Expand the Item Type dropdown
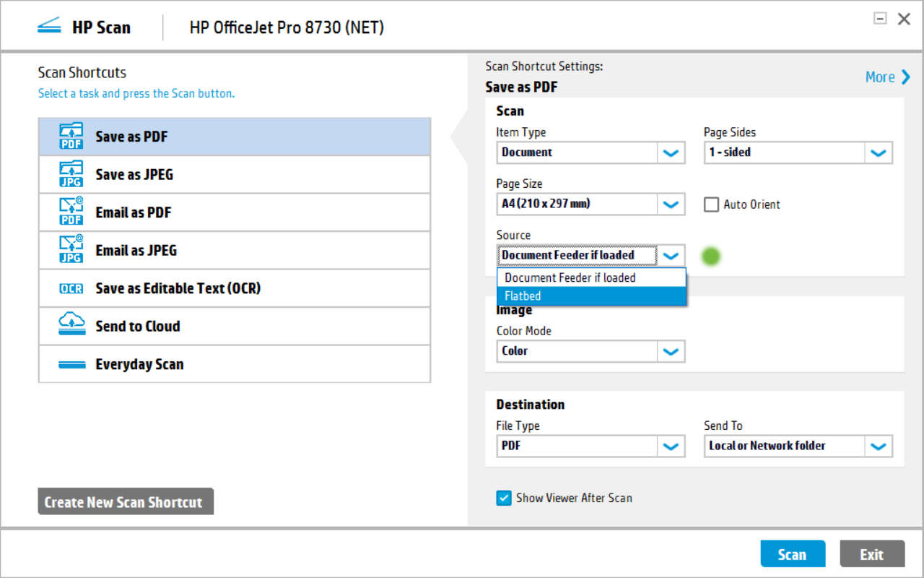The image size is (924, 578). pyautogui.click(x=671, y=152)
